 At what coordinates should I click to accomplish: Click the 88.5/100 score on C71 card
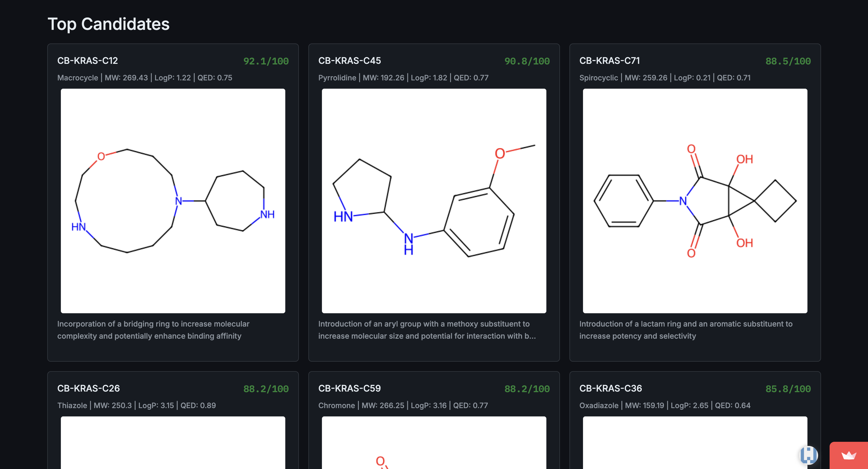(788, 61)
